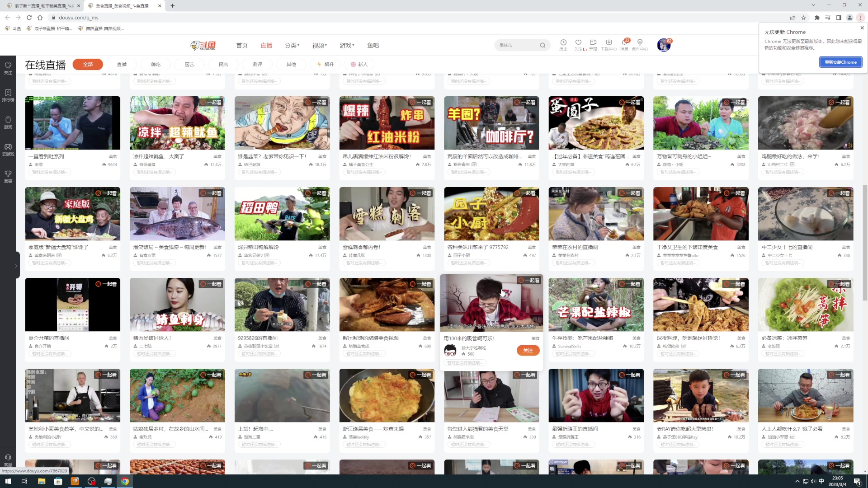Click the 关注 follow button on hovered card
The height and width of the screenshot is (488, 868).
tap(528, 350)
